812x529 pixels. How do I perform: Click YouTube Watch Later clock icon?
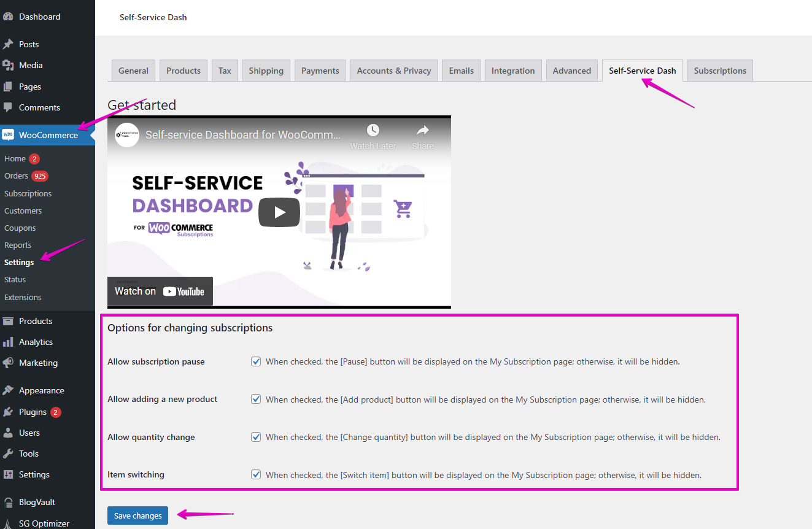373,130
